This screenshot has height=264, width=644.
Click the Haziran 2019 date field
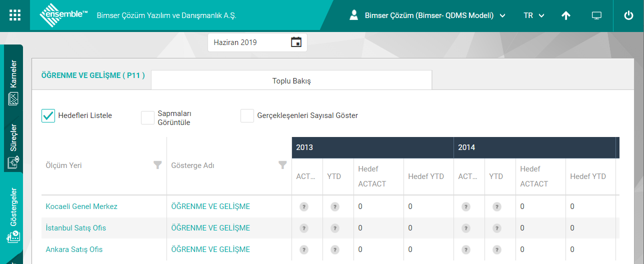tap(257, 42)
